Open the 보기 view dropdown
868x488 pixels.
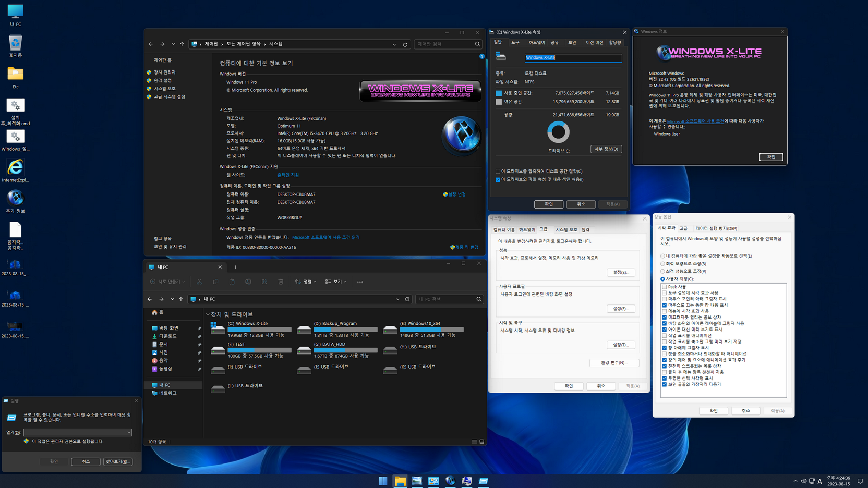(x=335, y=282)
